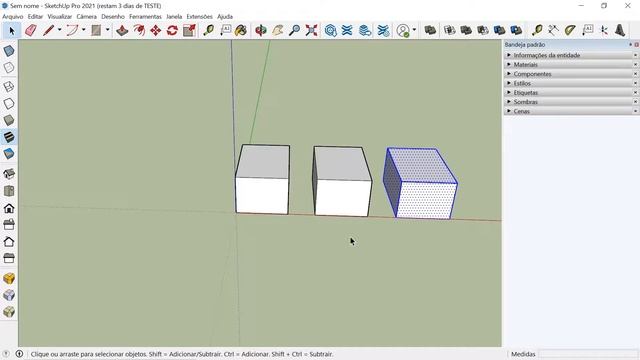Pick the pink Eraser tool

point(31,31)
